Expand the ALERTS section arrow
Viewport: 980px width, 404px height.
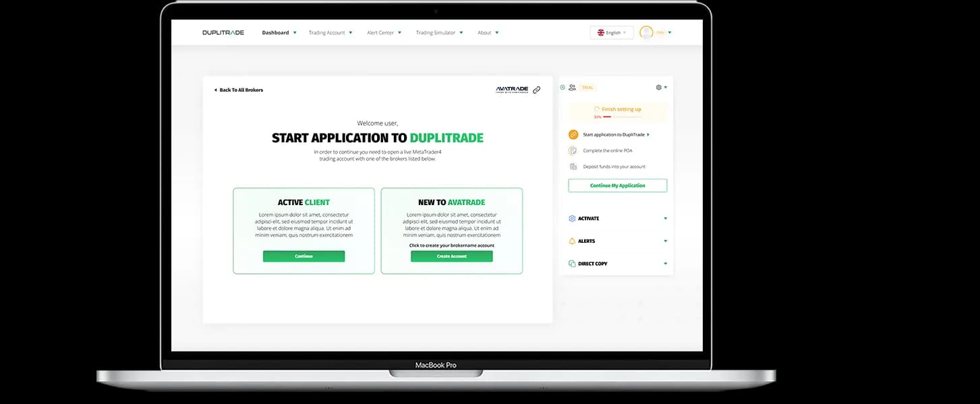coord(665,241)
